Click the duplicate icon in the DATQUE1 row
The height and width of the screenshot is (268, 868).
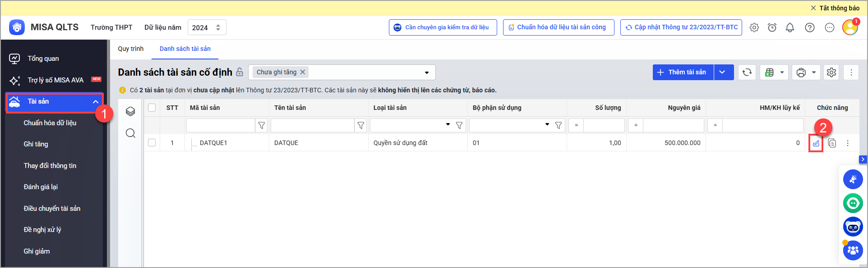point(832,143)
